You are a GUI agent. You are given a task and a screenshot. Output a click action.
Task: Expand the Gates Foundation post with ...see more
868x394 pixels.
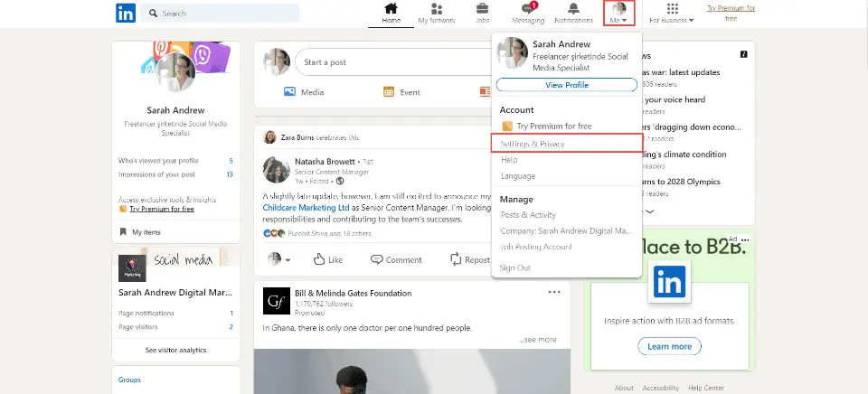tap(537, 340)
